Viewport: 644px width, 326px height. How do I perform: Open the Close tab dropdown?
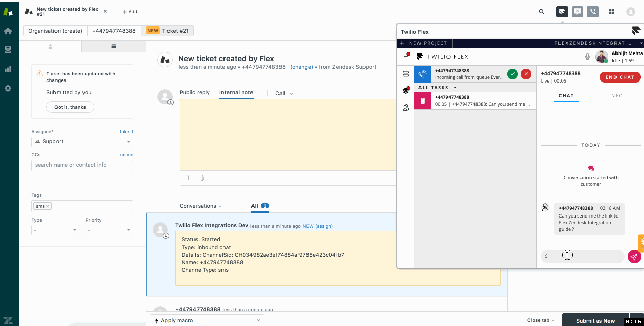point(541,320)
